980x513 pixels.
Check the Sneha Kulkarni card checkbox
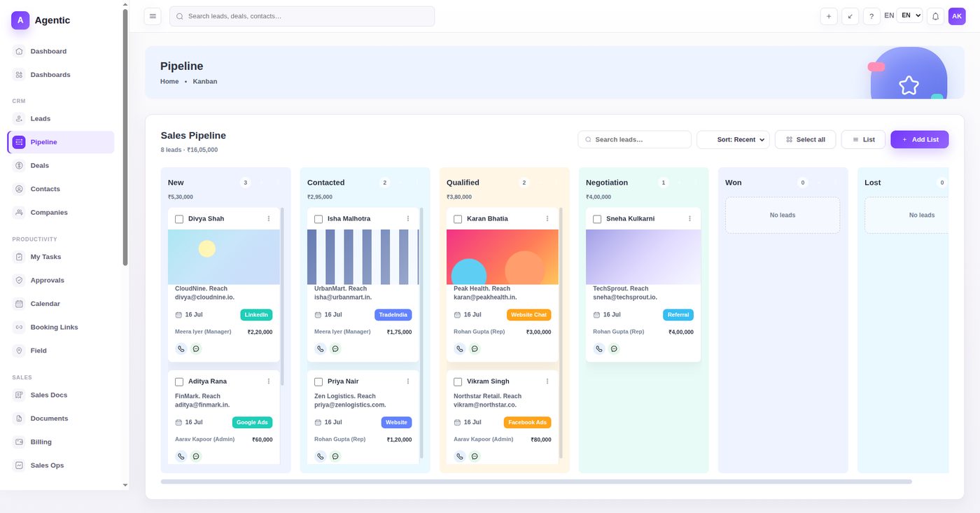[597, 219]
